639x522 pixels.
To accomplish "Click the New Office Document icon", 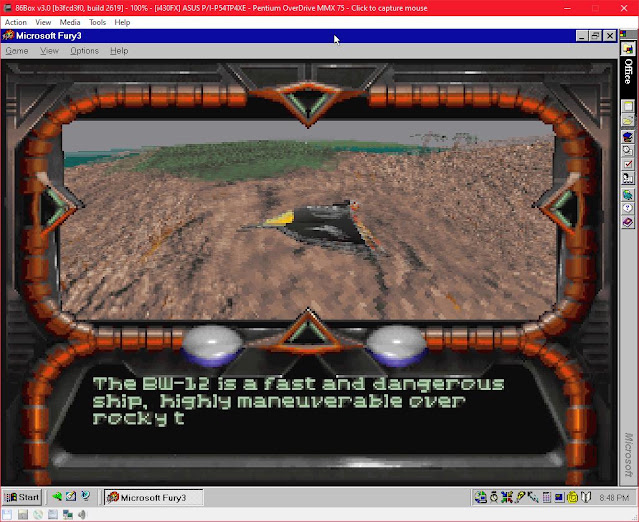I will coord(628,106).
